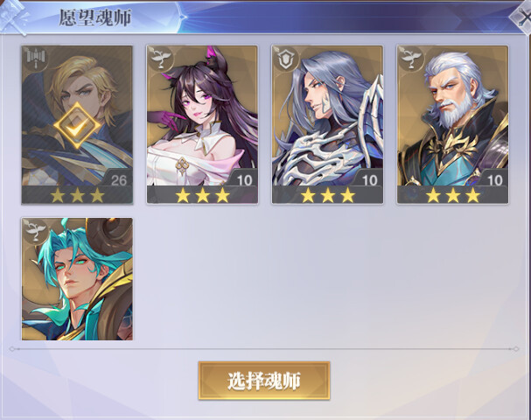Click the wing class icon on the bearded elder
Screen dimensions: 531x420
pyautogui.click(x=411, y=59)
